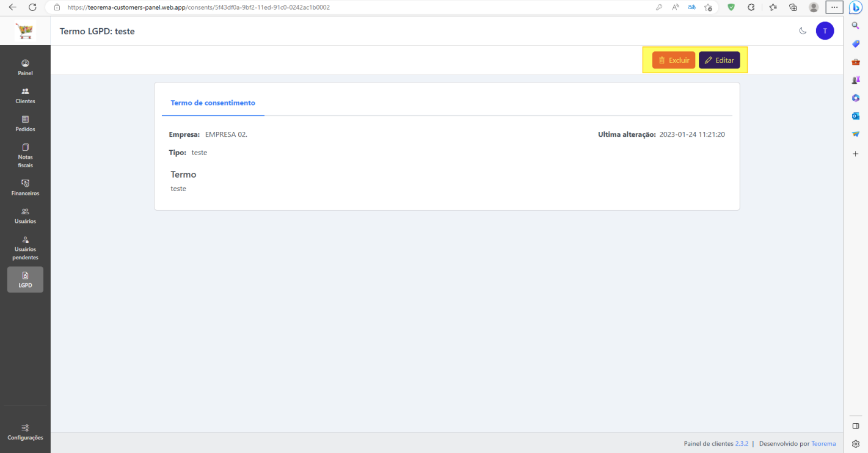The width and height of the screenshot is (868, 453).
Task: Open Favorites list icon
Action: point(773,7)
